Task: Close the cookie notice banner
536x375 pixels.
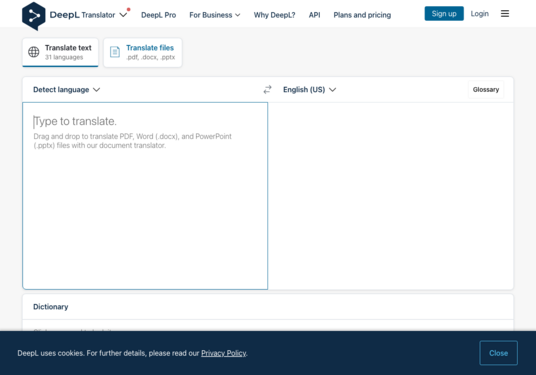Action: (x=498, y=353)
